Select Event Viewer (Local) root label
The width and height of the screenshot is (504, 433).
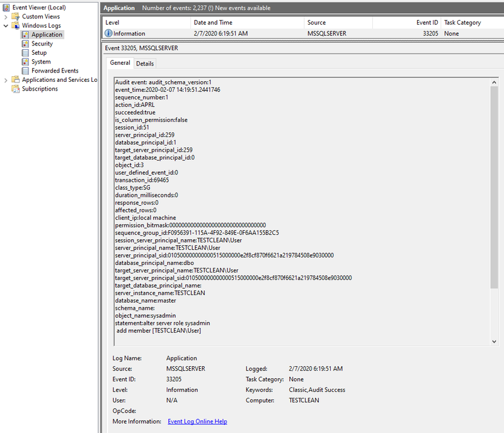pyautogui.click(x=39, y=8)
